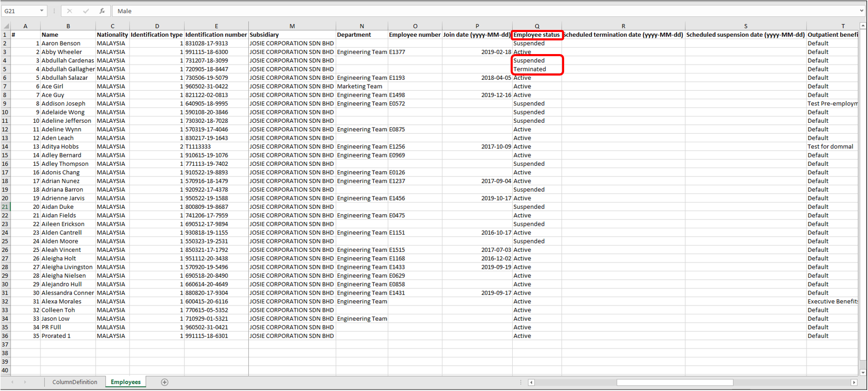Screen dimensions: 868x391
Task: Switch to the ColumnDefinition sheet tab
Action: 75,382
